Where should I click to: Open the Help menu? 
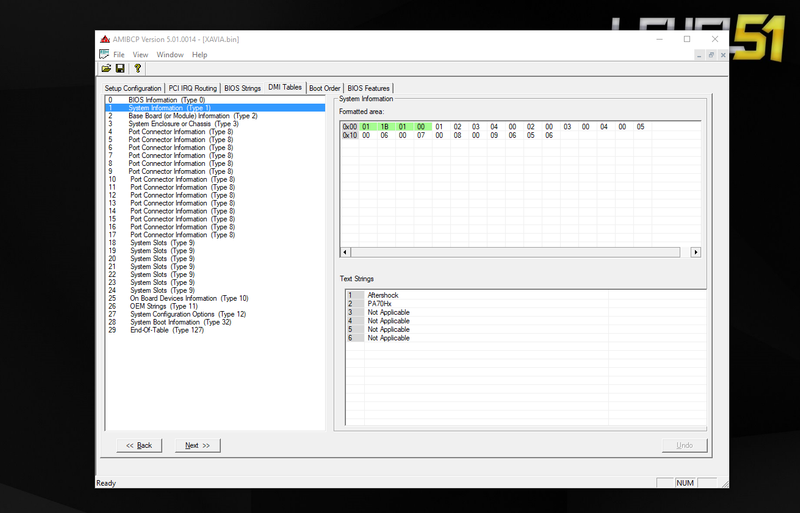point(199,55)
